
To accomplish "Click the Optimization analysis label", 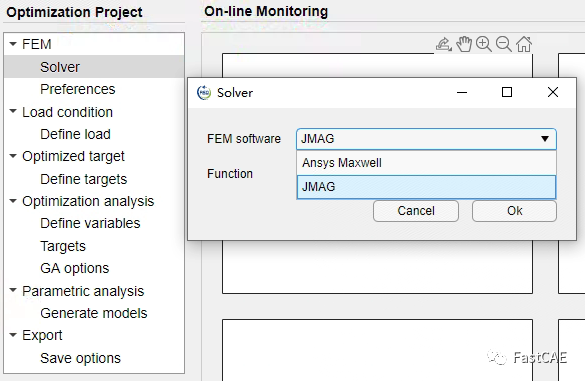I will (x=88, y=201).
